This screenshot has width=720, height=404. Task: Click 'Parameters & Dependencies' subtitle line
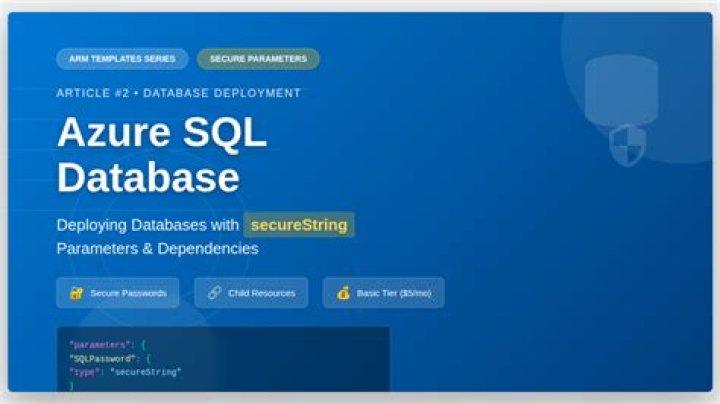158,248
